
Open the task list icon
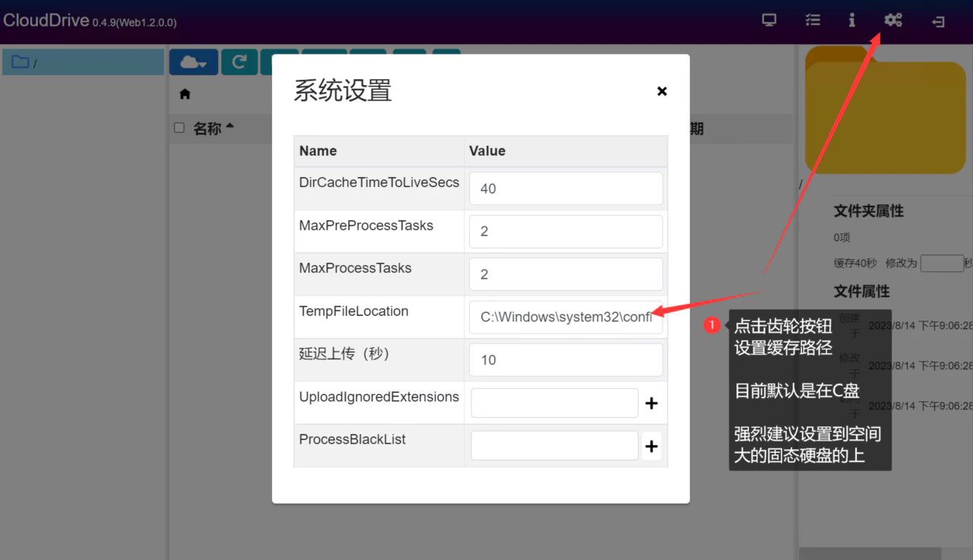813,21
